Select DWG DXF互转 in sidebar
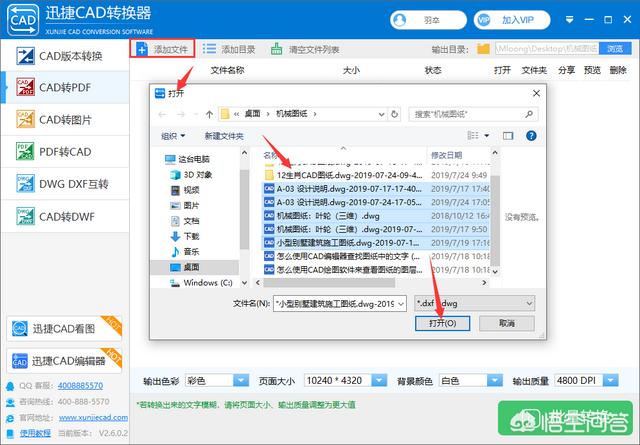Viewport: 640px width, 445px height. (65, 184)
